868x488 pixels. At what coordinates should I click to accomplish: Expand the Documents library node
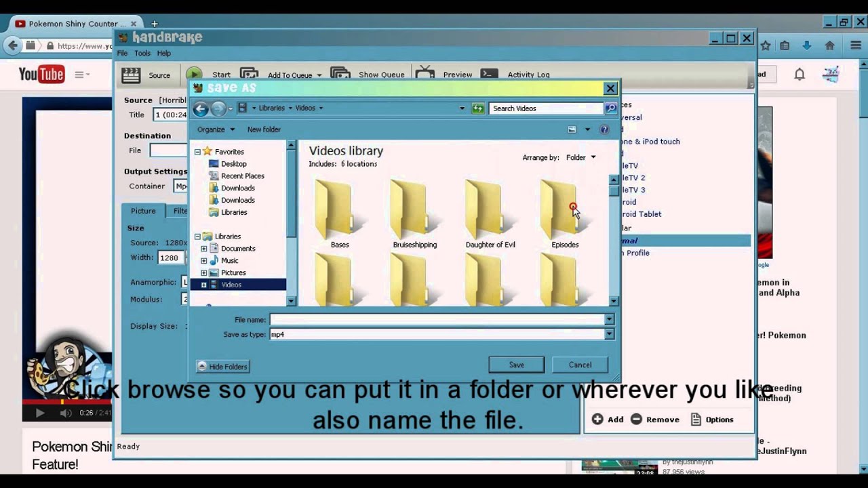(x=203, y=249)
